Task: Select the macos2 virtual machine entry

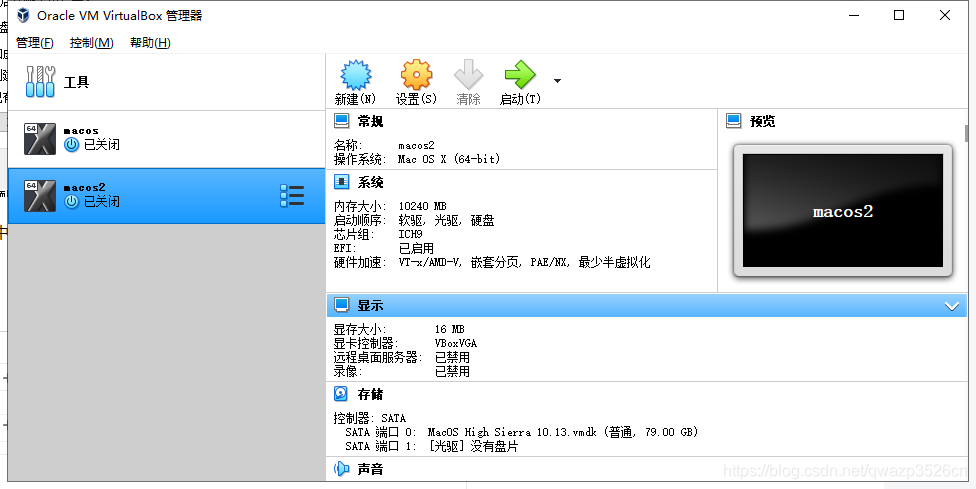Action: (166, 195)
